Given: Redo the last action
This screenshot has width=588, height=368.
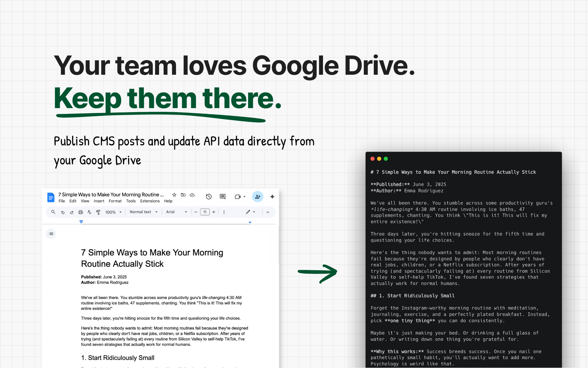Looking at the screenshot, I should (71, 212).
